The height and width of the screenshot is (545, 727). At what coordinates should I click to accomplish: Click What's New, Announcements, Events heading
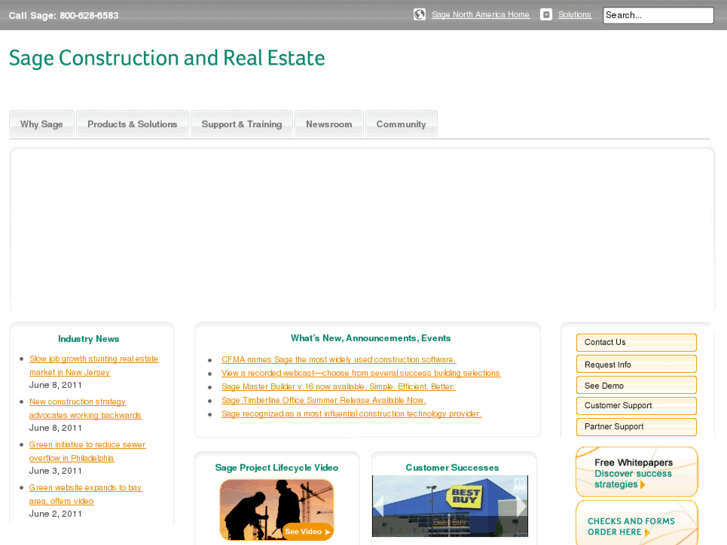coord(370,338)
